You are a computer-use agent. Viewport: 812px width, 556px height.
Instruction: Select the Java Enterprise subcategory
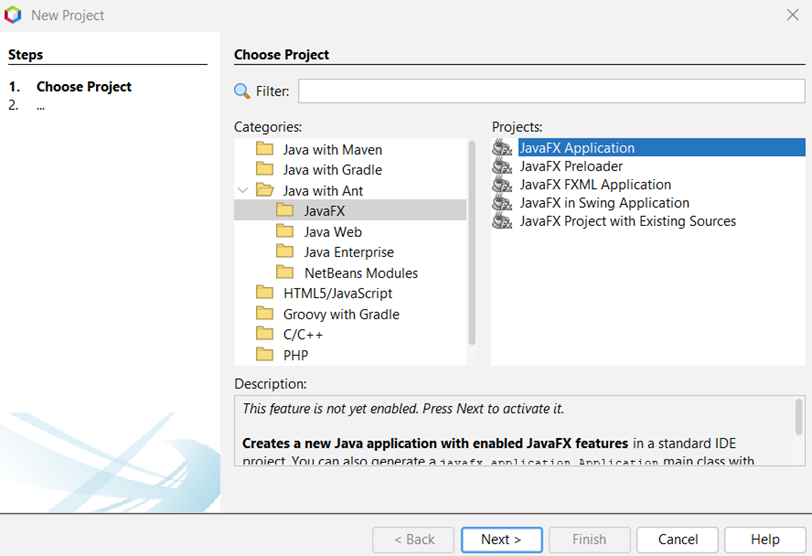pos(349,252)
